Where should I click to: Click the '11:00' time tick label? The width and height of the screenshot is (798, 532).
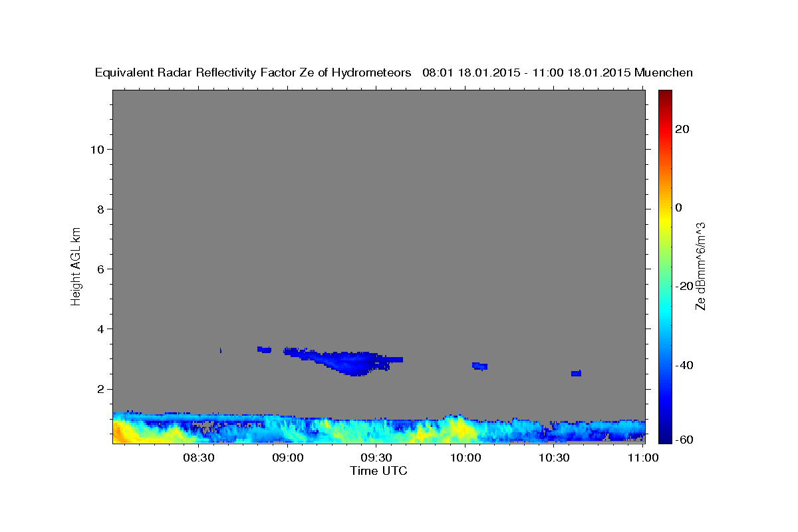pos(643,458)
